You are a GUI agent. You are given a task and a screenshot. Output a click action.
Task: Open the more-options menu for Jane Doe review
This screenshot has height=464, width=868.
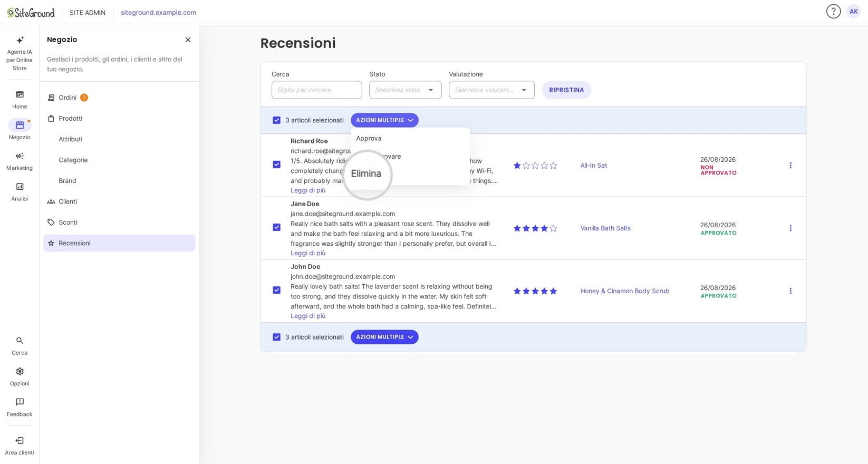coord(790,228)
